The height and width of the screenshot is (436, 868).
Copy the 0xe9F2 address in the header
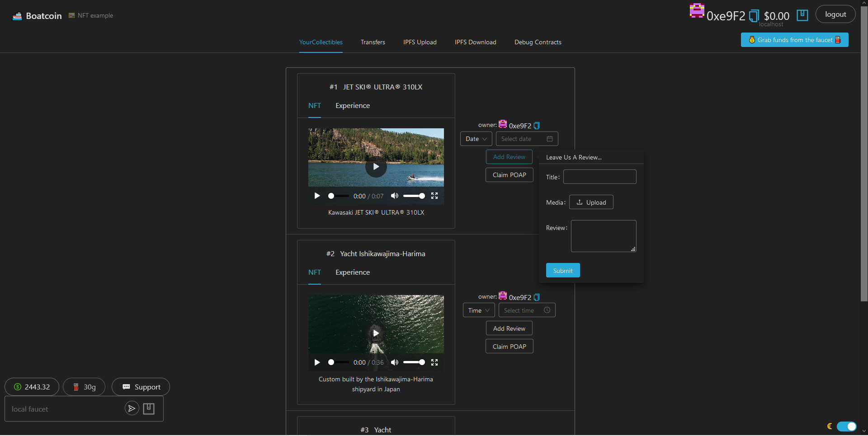point(754,16)
